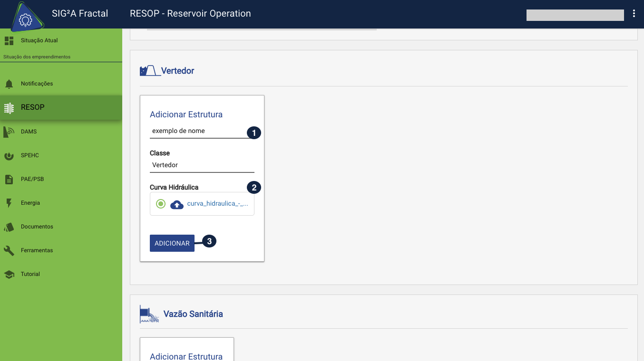Click the Ferramentas wrench icon
The height and width of the screenshot is (361, 644).
(9, 250)
